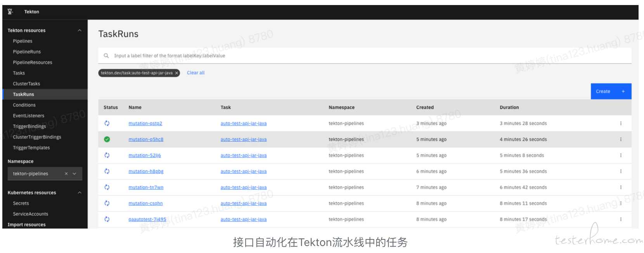Open the overflow menu for mutation-52lj6

621,155
